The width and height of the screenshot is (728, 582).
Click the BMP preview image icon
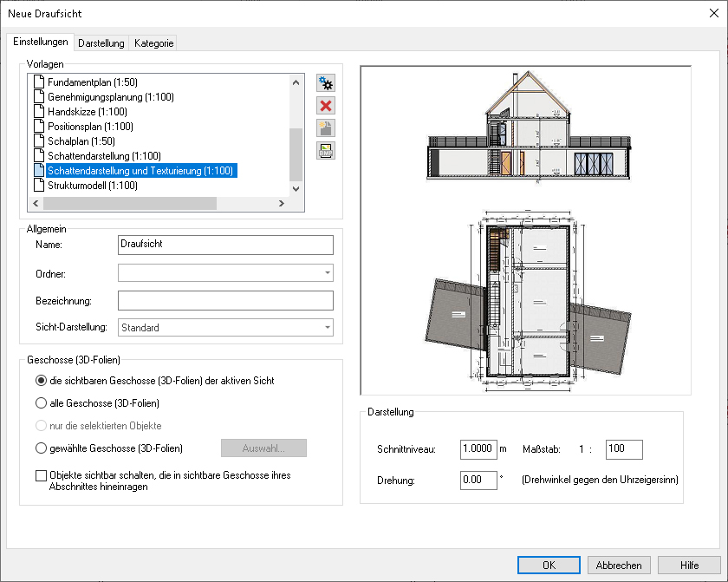click(326, 151)
